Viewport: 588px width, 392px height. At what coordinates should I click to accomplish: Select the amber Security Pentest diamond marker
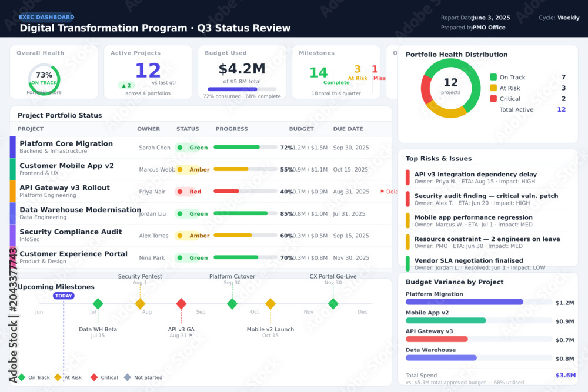pyautogui.click(x=140, y=304)
